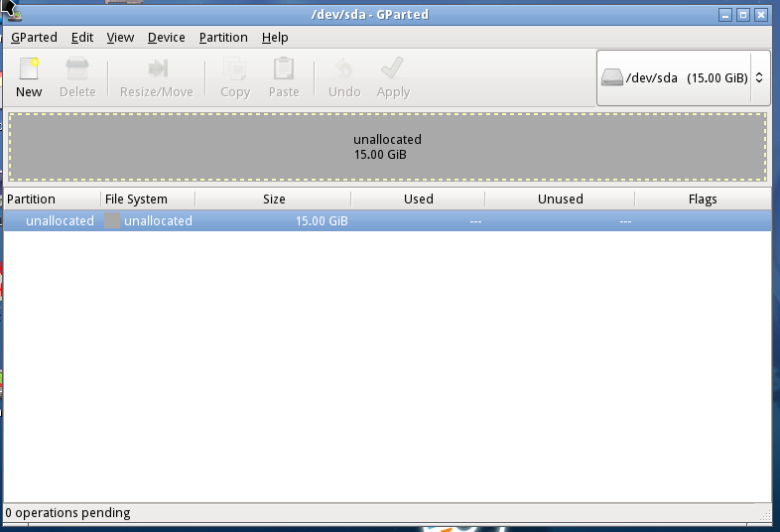This screenshot has height=532, width=780.
Task: Open the Help menu
Action: [x=275, y=38]
